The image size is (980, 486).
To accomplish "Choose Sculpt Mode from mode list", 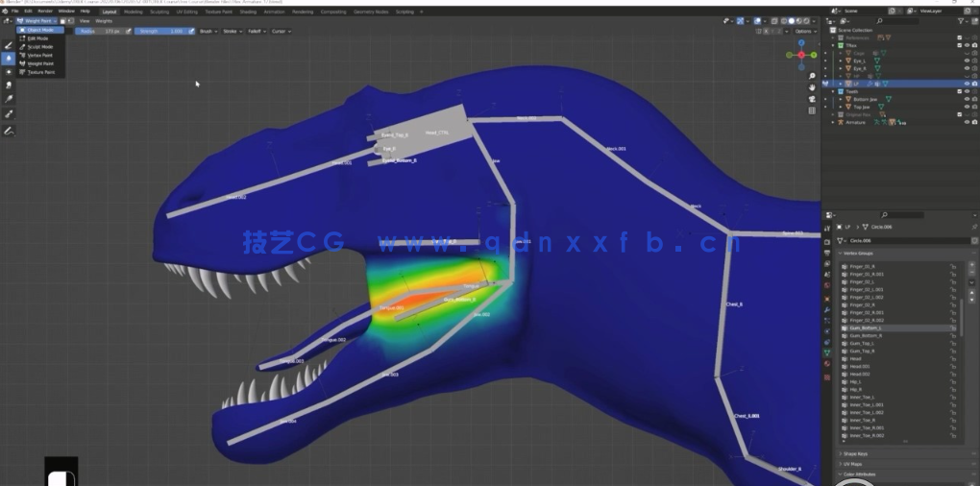I will click(40, 47).
